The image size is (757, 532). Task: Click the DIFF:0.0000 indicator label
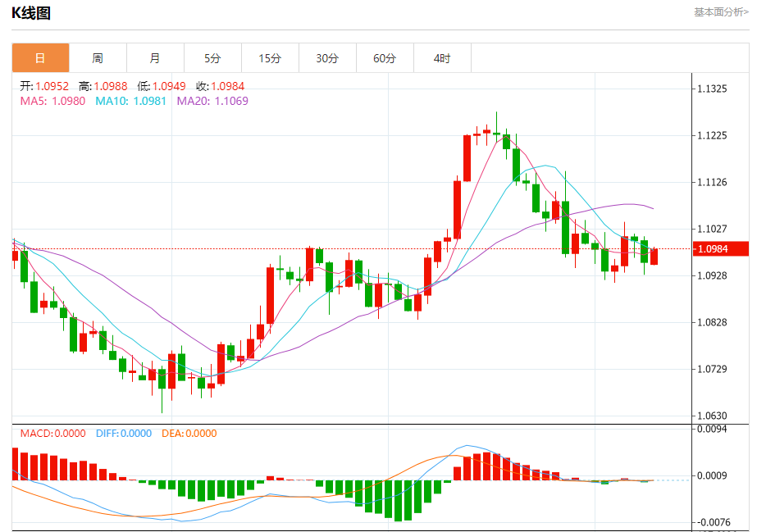coord(124,433)
